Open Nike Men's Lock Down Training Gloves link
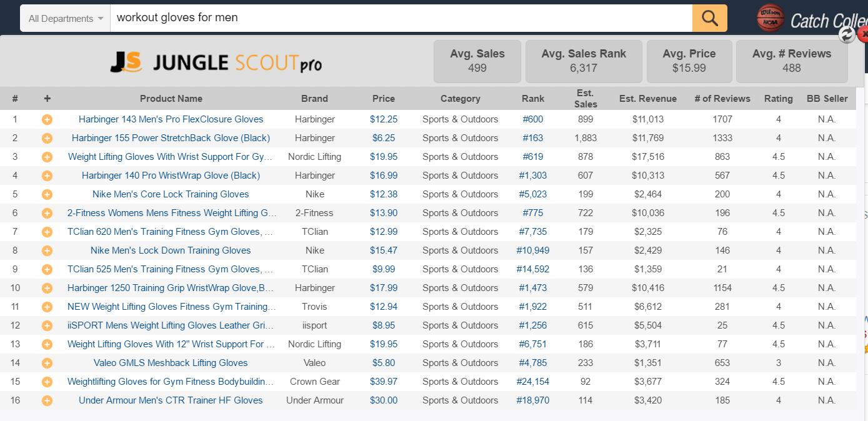The width and height of the screenshot is (868, 421). [x=171, y=250]
